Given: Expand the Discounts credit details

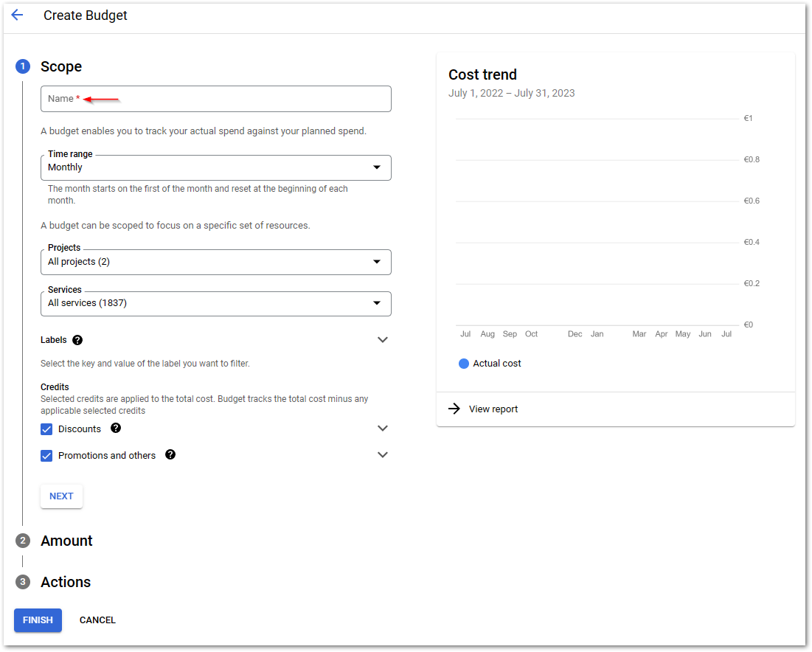Looking at the screenshot, I should (x=383, y=428).
